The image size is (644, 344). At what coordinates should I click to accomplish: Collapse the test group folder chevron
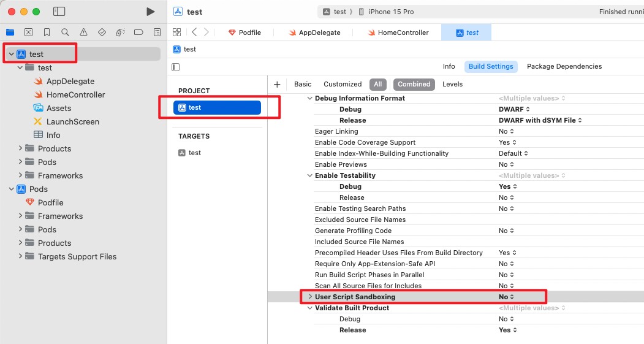pyautogui.click(x=20, y=67)
